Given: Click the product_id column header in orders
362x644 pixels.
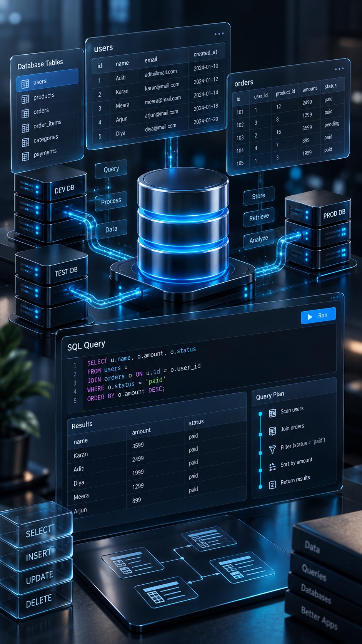Looking at the screenshot, I should click(285, 92).
